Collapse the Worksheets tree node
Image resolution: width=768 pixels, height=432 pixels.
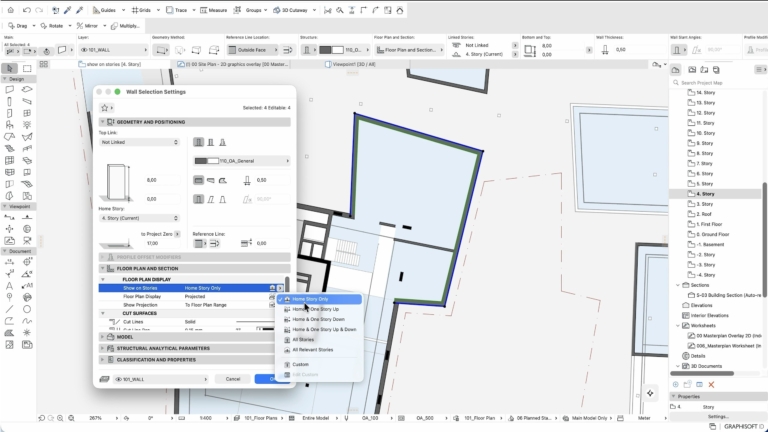(678, 326)
